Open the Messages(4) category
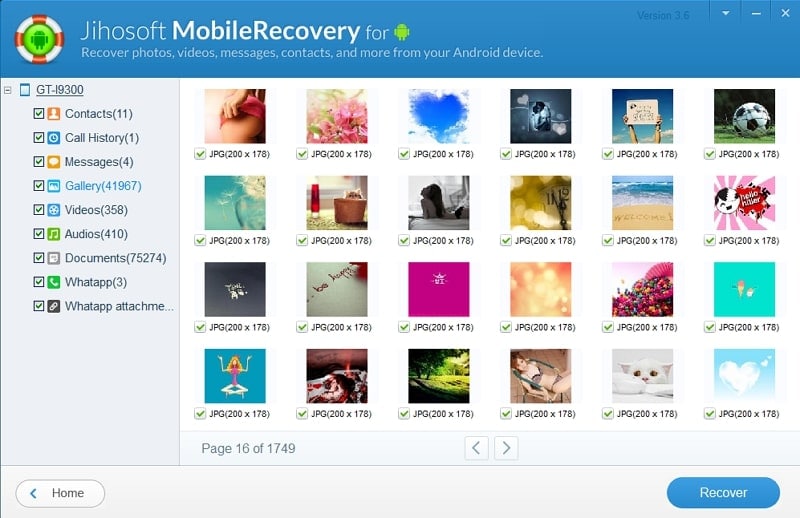The width and height of the screenshot is (800, 518). [x=99, y=162]
